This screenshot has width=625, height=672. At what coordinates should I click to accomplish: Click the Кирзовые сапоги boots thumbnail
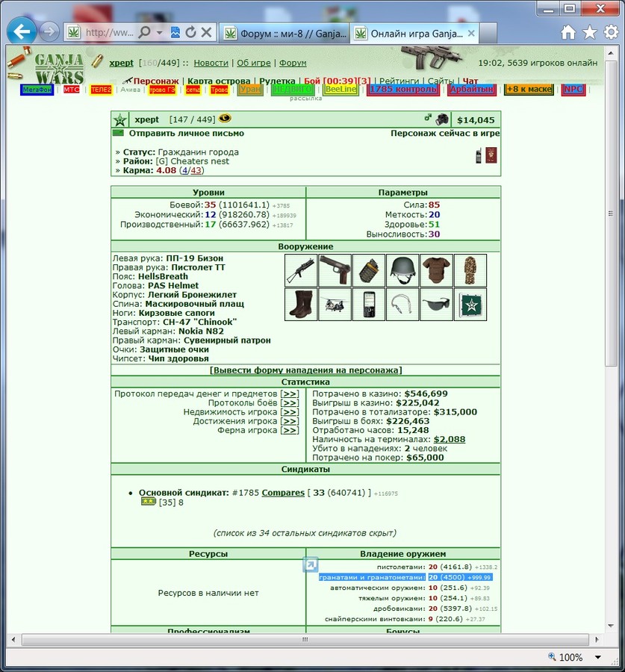pos(301,305)
